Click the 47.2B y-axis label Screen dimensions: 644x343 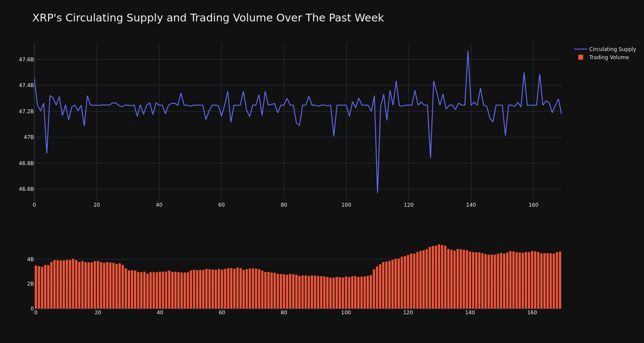(26, 111)
